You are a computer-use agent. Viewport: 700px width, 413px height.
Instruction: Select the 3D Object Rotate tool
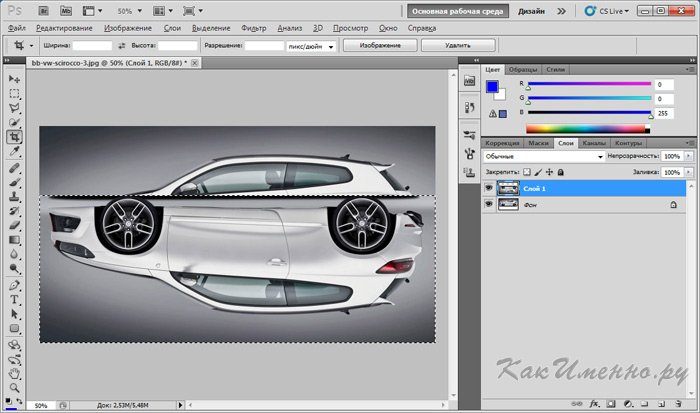click(x=14, y=345)
